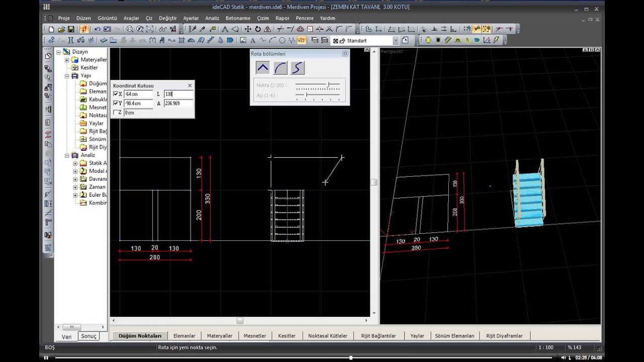The height and width of the screenshot is (362, 644).
Task: Switch to the Elemanlar tab
Action: [x=184, y=336]
